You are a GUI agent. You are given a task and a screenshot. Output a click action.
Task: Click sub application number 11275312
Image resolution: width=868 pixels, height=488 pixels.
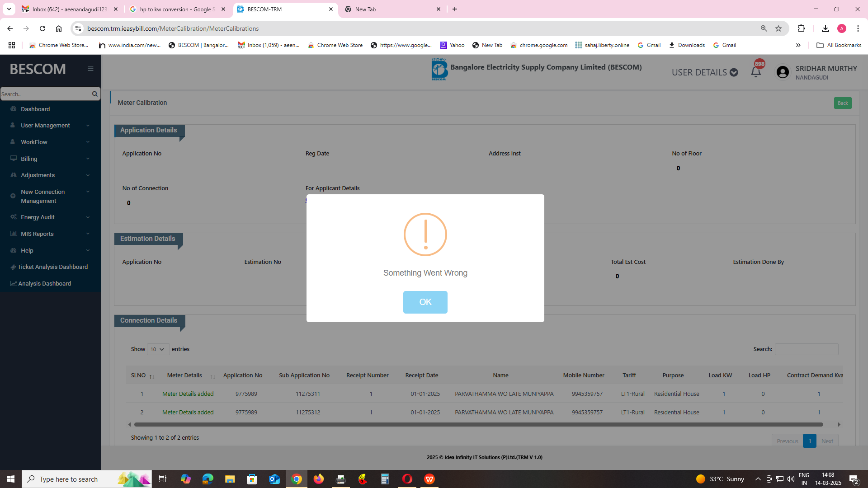[x=307, y=412]
